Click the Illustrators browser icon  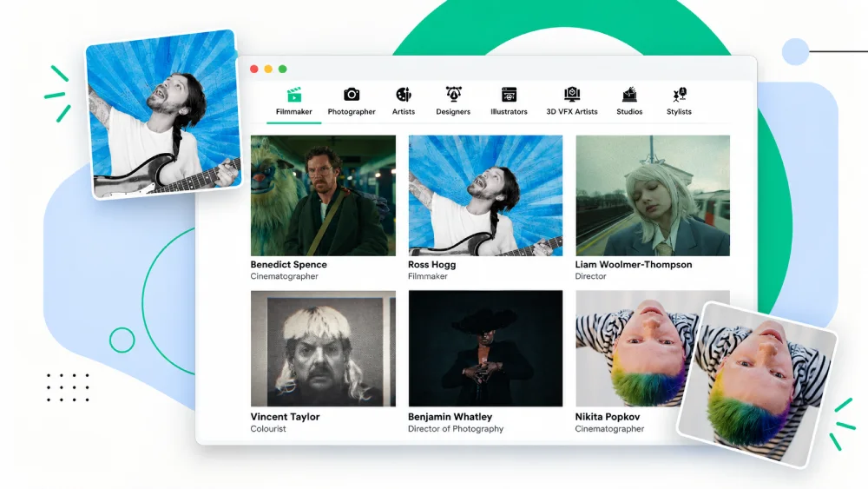(509, 95)
